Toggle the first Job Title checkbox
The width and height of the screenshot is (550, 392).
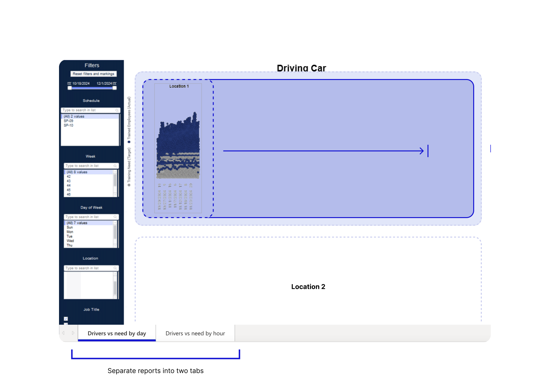pos(66,319)
